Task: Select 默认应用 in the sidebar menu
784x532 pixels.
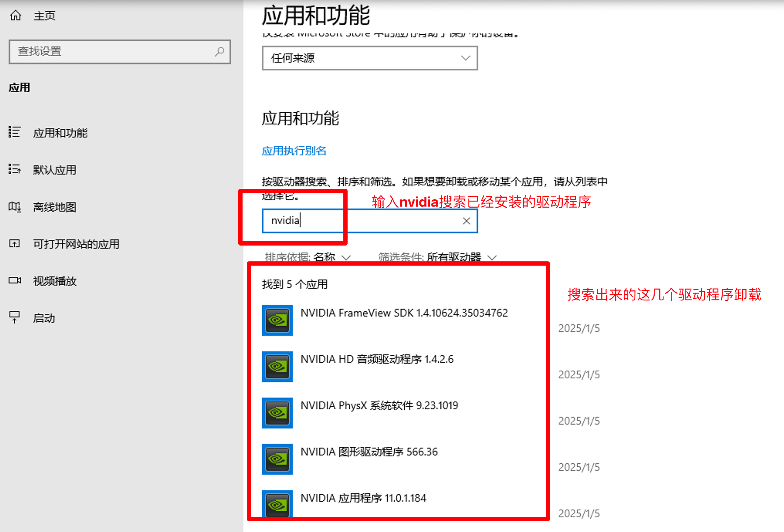Action: pos(54,170)
